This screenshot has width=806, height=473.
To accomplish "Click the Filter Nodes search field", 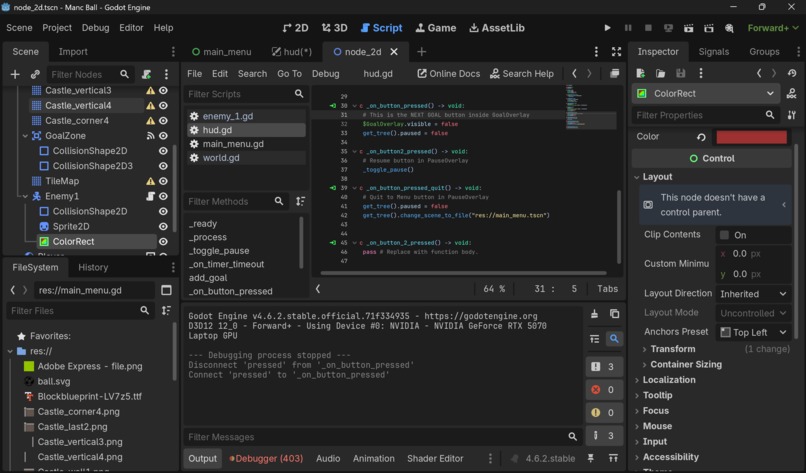I will pos(90,75).
